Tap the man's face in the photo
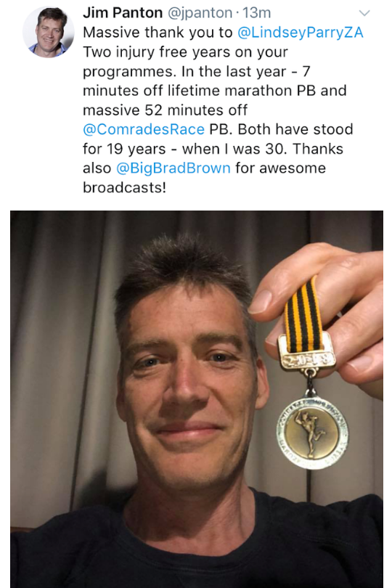Image resolution: width=392 pixels, height=588 pixels. click(187, 386)
